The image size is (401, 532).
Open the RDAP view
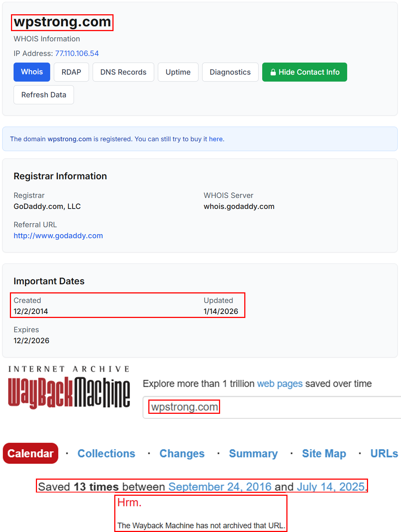click(71, 72)
